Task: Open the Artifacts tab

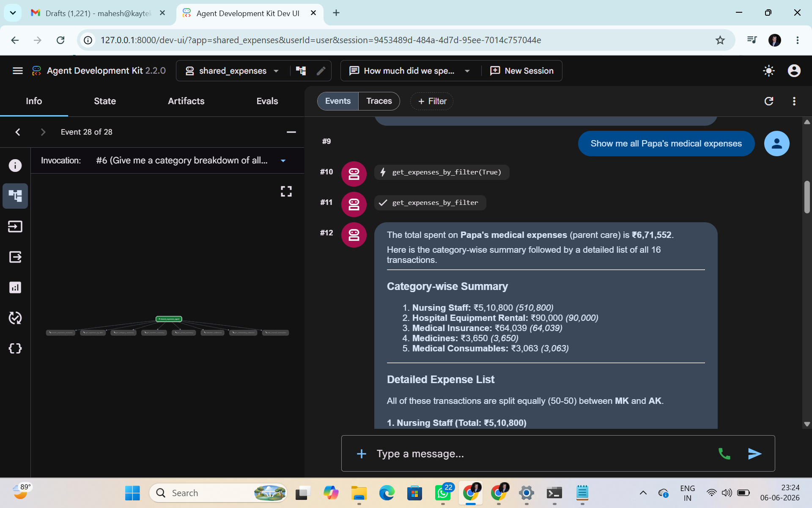Action: click(186, 101)
